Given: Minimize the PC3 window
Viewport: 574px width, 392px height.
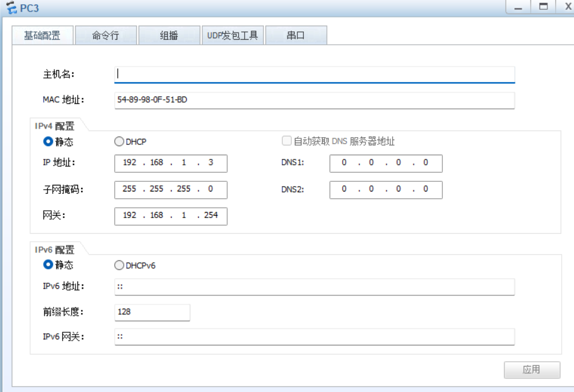Looking at the screenshot, I should [x=518, y=7].
